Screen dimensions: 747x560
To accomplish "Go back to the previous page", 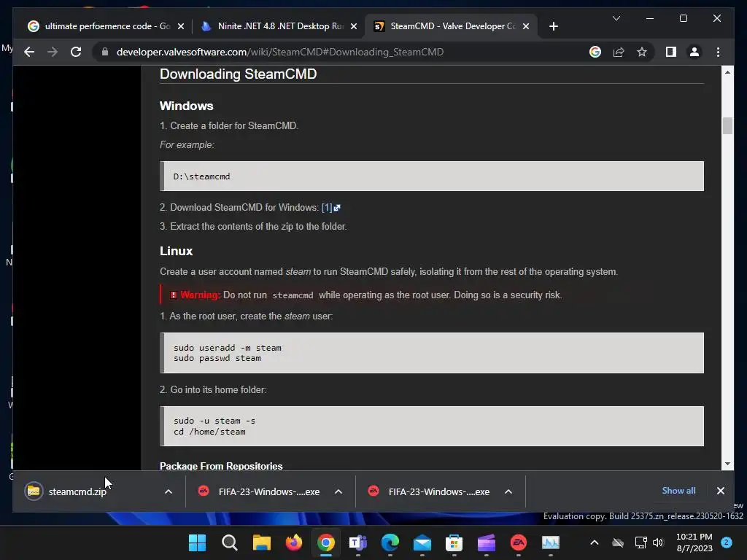I will 29,52.
